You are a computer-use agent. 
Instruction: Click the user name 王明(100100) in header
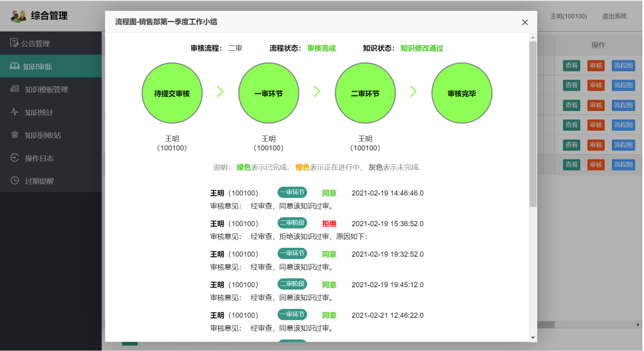click(568, 16)
